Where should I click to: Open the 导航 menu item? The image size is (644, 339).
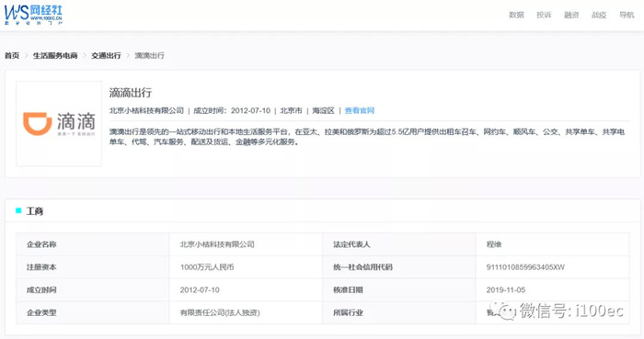point(627,16)
